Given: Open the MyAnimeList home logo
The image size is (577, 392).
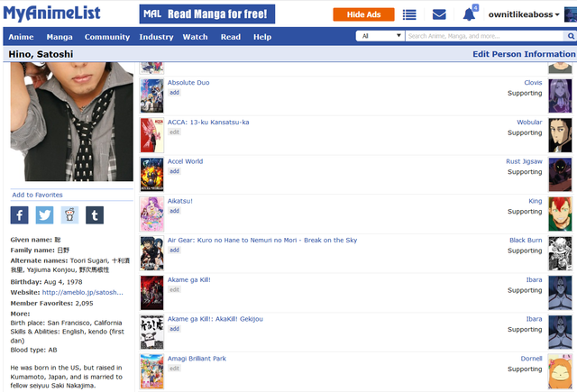Looking at the screenshot, I should pos(52,14).
